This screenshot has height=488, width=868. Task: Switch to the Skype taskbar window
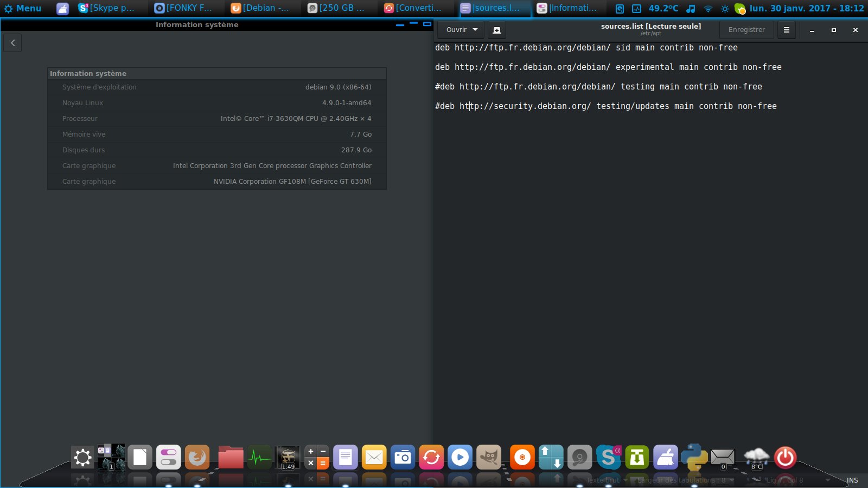[x=107, y=8]
